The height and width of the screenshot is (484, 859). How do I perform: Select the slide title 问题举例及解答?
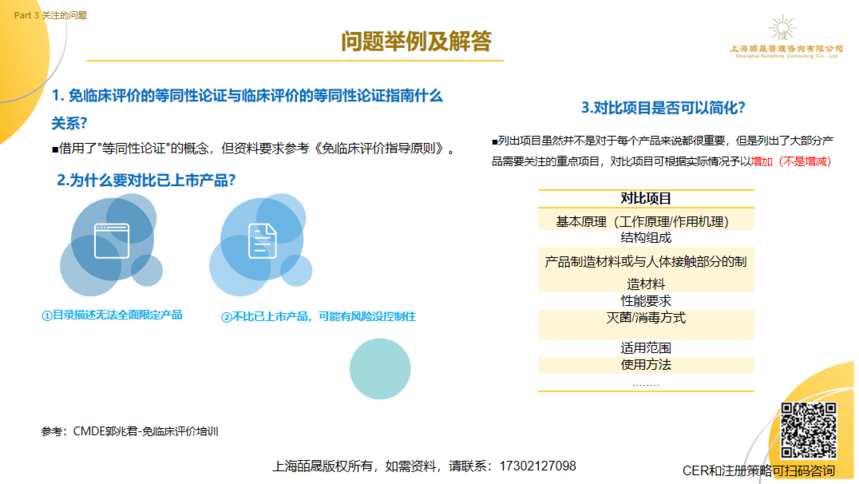pos(416,41)
